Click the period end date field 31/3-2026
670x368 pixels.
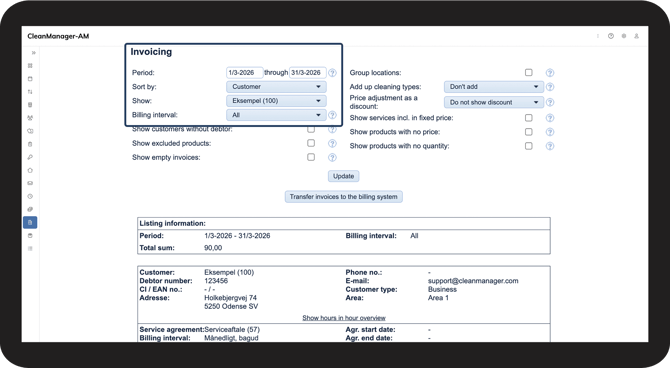[308, 73]
